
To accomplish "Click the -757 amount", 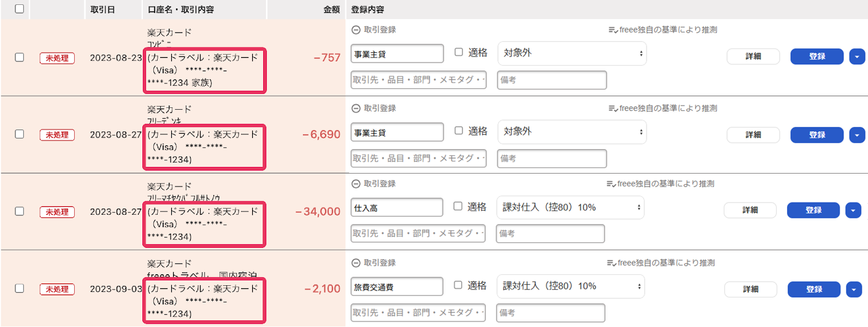I will (326, 58).
